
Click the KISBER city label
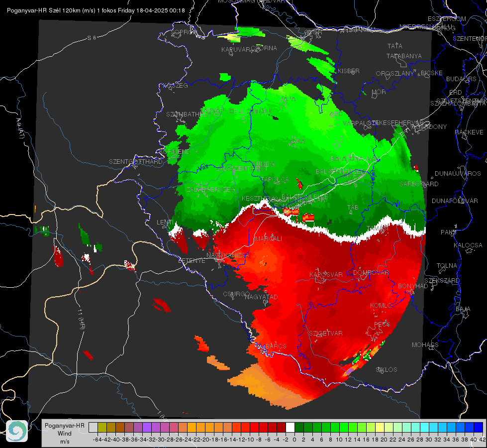tap(349, 71)
